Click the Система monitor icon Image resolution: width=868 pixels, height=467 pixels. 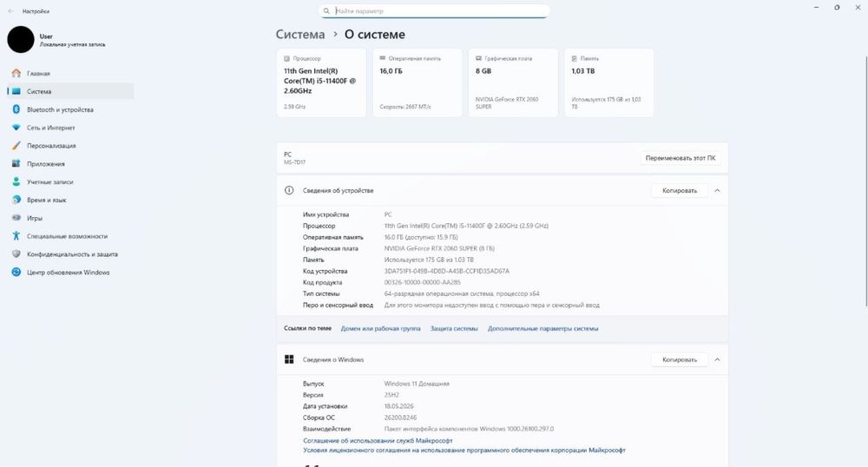(16, 91)
